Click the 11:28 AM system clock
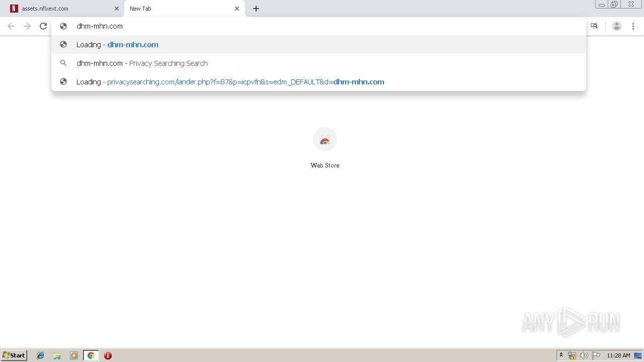This screenshot has width=644, height=362. pos(618,355)
